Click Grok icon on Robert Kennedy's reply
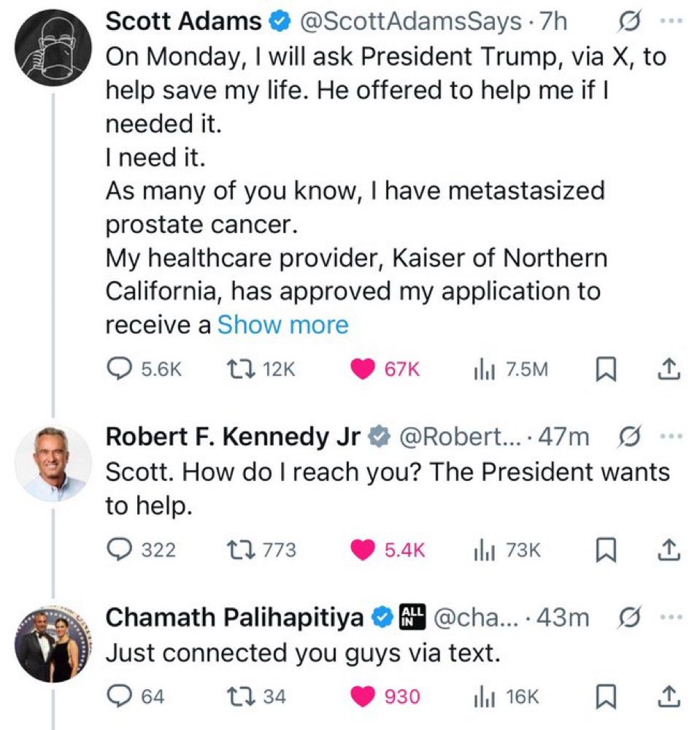700x730 pixels. pyautogui.click(x=628, y=437)
